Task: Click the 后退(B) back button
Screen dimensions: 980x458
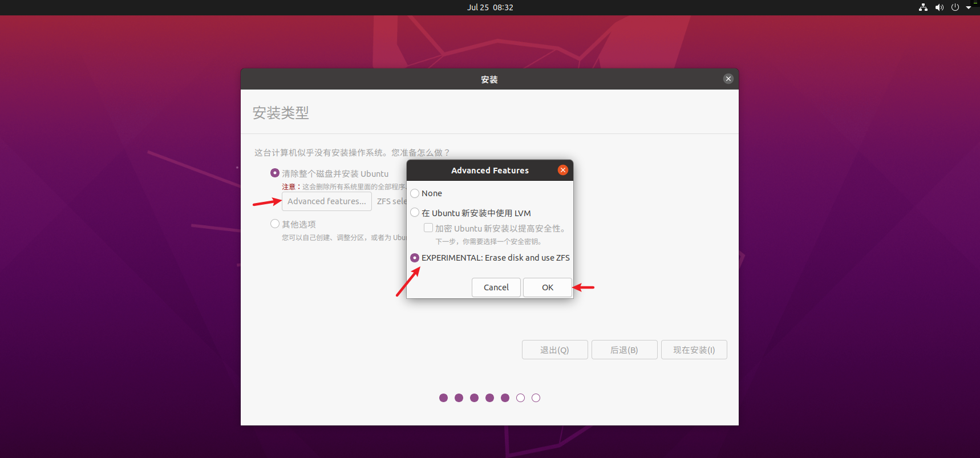Action: point(625,350)
